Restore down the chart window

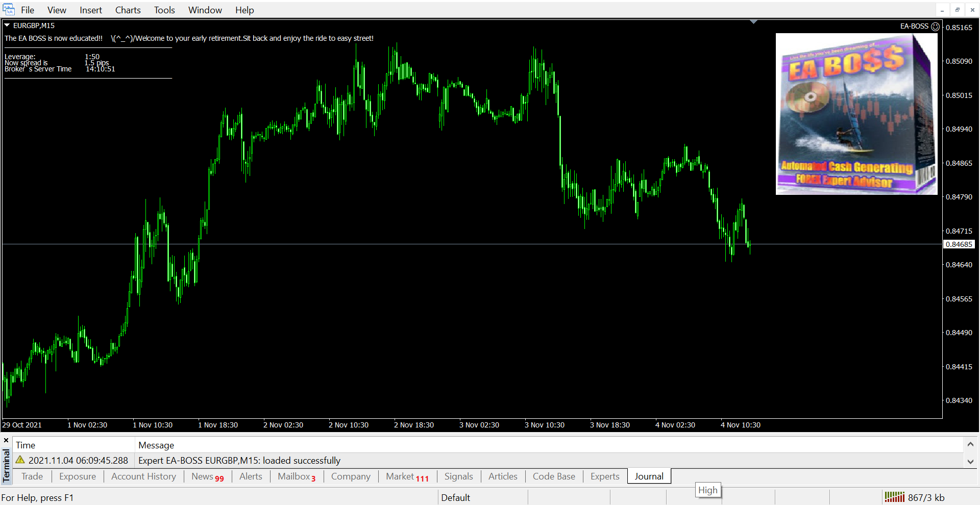tap(957, 10)
